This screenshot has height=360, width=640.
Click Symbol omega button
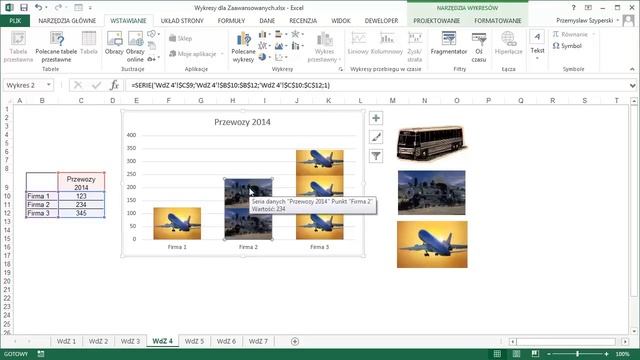567,46
